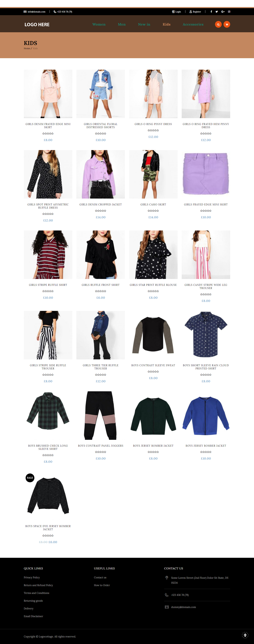This screenshot has height=644, width=254.
Task: Click the Google Plus icon
Action: pos(223,12)
